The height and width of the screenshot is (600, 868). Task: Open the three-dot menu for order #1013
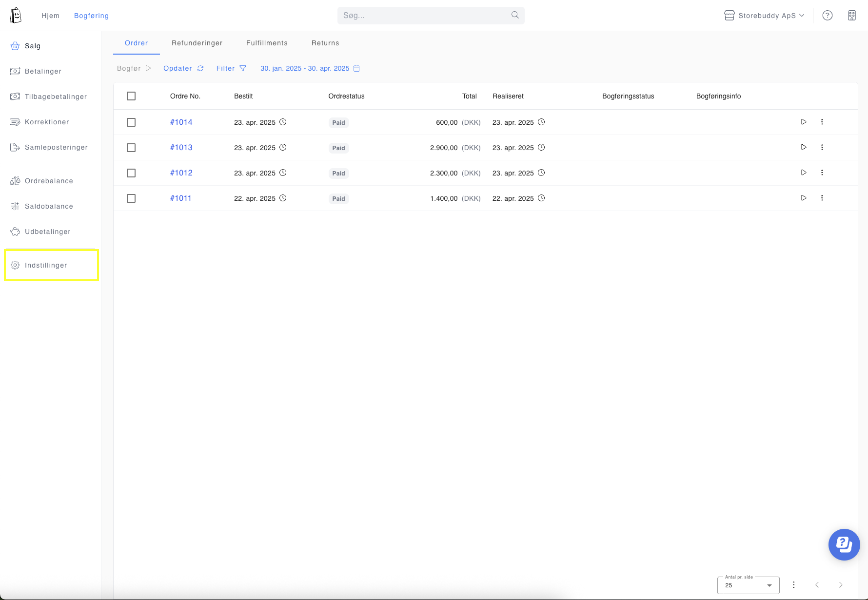pyautogui.click(x=822, y=147)
